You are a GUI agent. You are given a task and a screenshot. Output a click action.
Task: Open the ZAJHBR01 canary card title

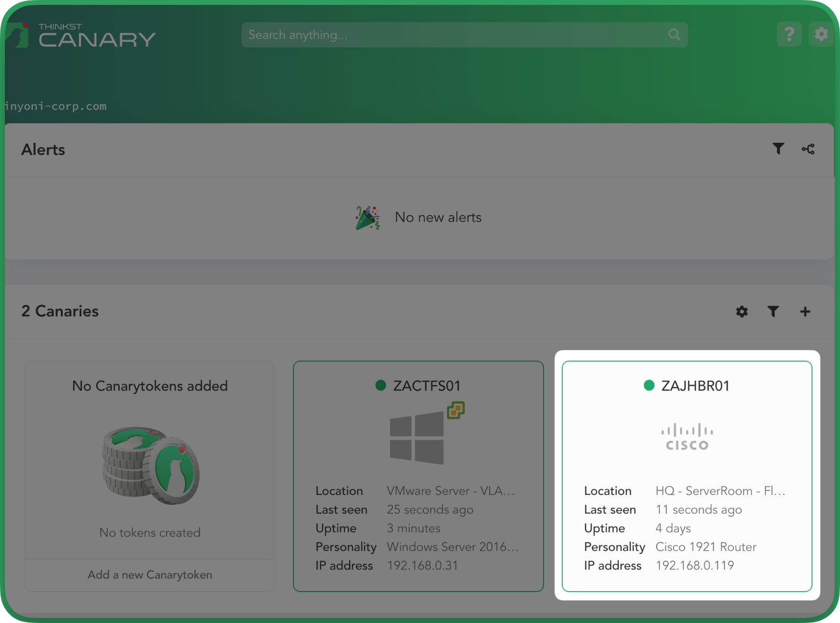tap(695, 386)
